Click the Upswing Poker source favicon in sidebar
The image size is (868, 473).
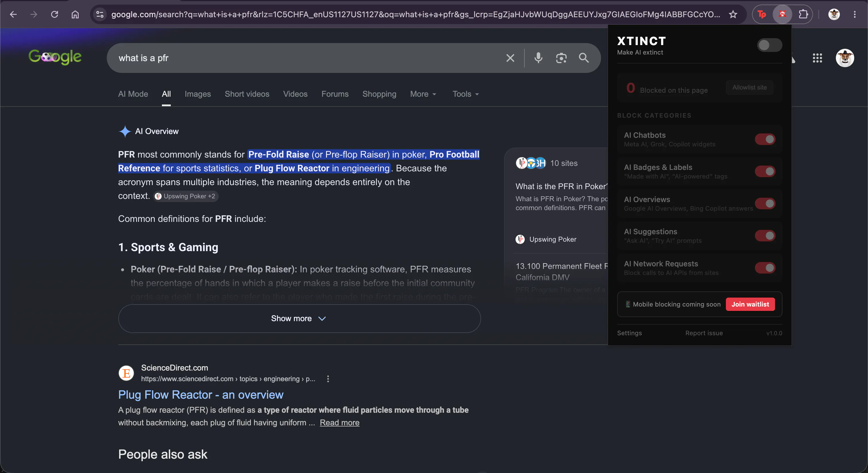[x=520, y=239]
